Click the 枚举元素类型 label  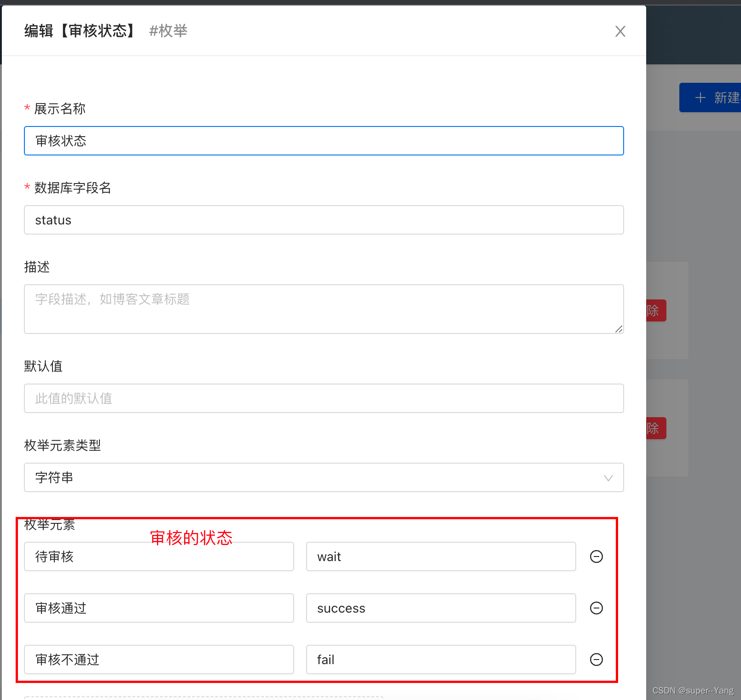[63, 446]
